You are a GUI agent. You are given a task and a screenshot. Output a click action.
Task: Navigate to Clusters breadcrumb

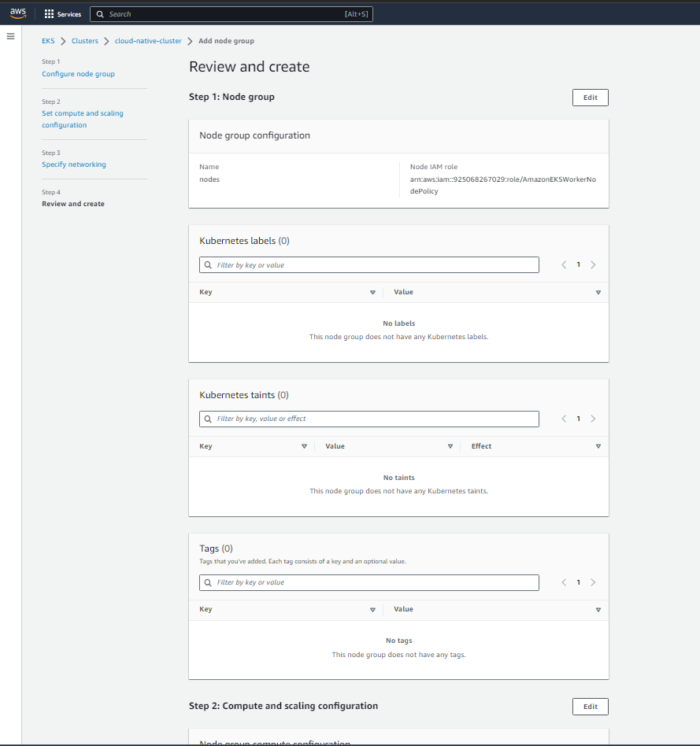84,41
